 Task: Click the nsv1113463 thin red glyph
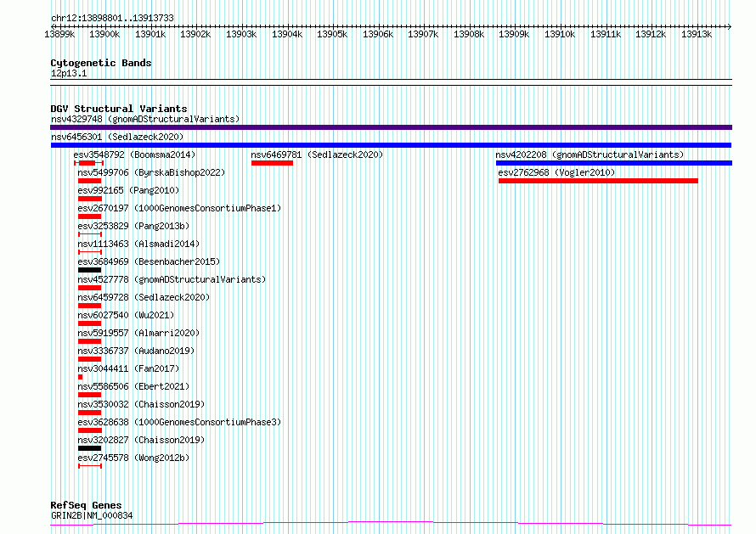tap(90, 252)
